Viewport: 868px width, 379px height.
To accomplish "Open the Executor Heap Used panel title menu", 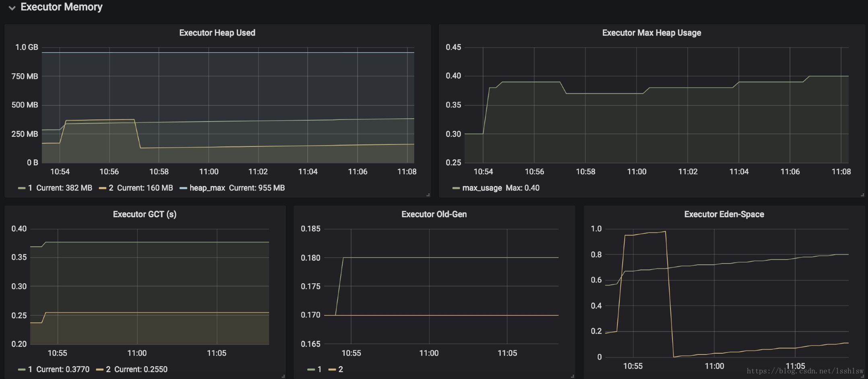I will pos(217,33).
